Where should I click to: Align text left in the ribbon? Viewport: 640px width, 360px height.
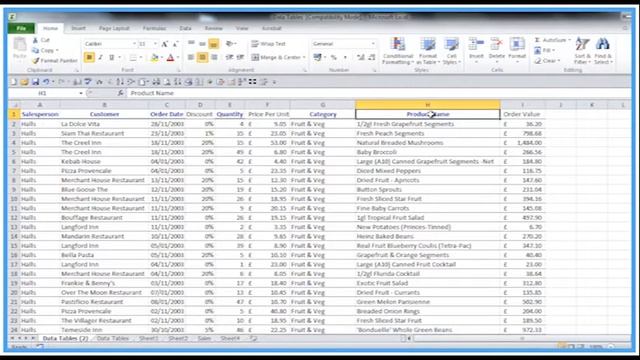coord(191,57)
